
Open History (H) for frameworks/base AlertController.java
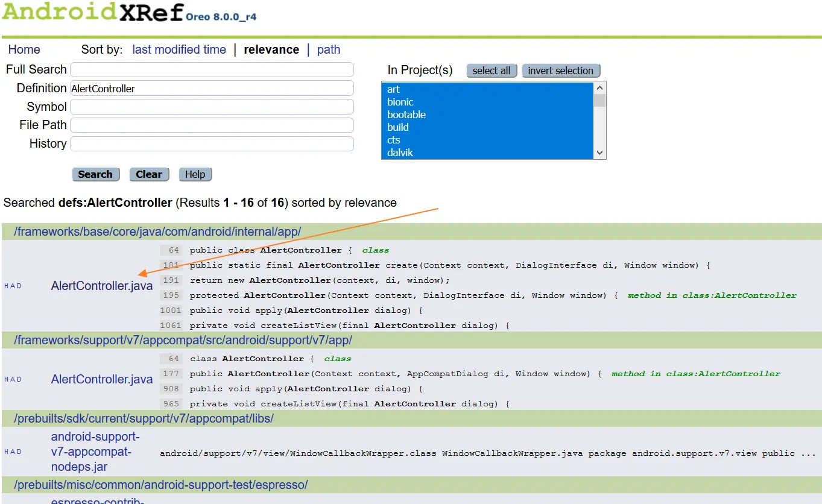(6, 286)
